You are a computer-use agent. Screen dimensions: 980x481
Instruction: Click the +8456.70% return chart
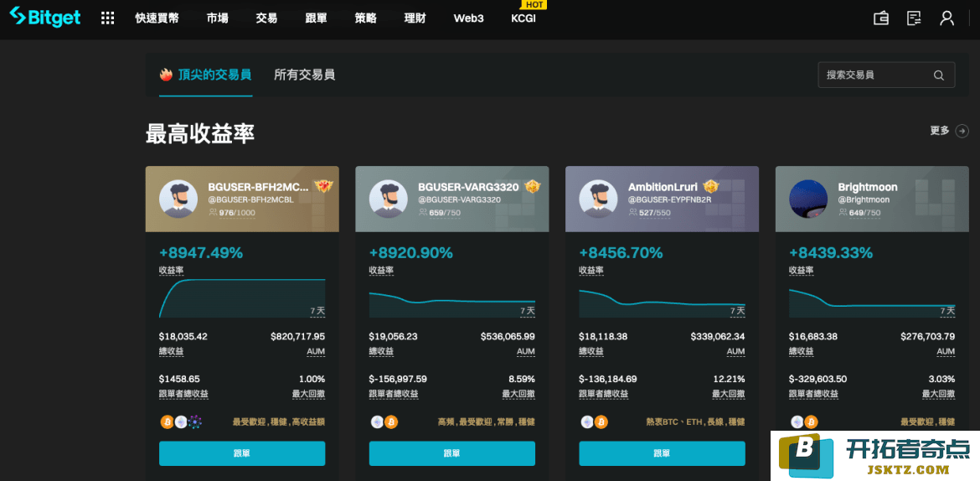click(662, 303)
